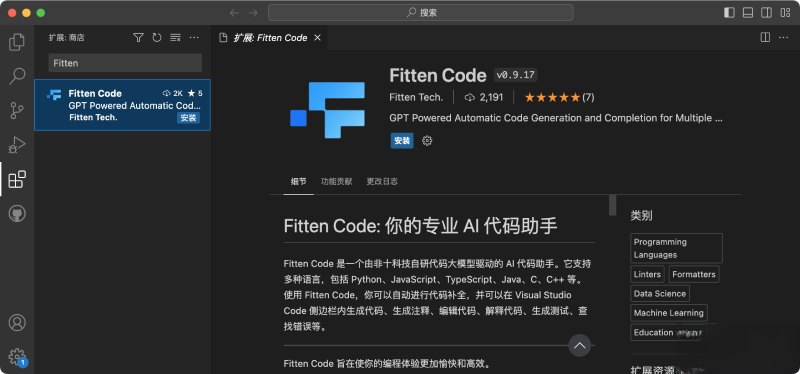Refresh the extensions list
The height and width of the screenshot is (374, 800).
click(x=157, y=37)
